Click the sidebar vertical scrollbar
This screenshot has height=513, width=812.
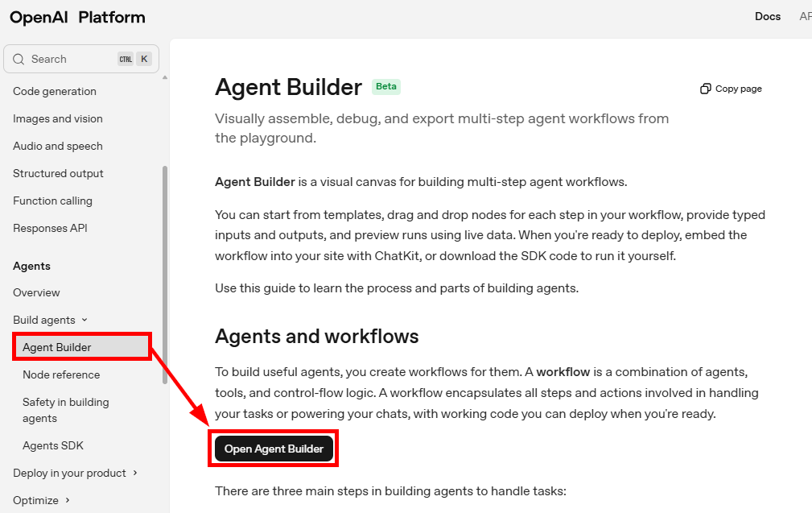pyautogui.click(x=165, y=275)
